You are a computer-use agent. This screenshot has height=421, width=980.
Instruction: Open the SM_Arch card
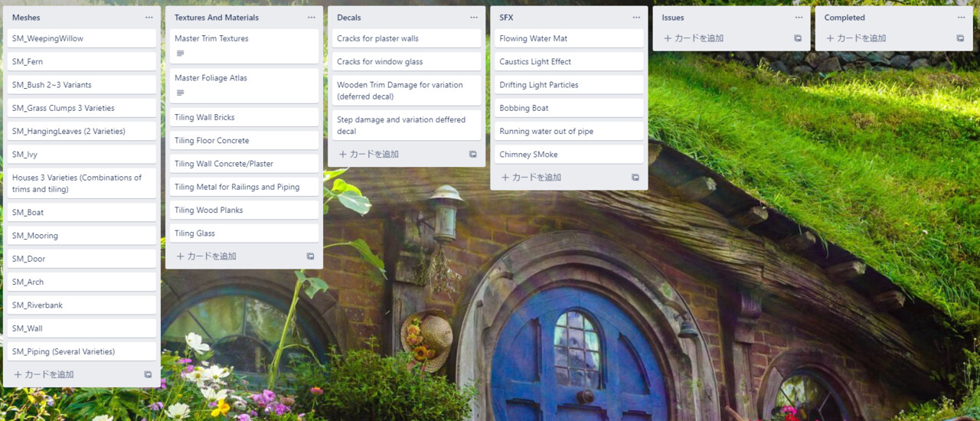click(82, 282)
